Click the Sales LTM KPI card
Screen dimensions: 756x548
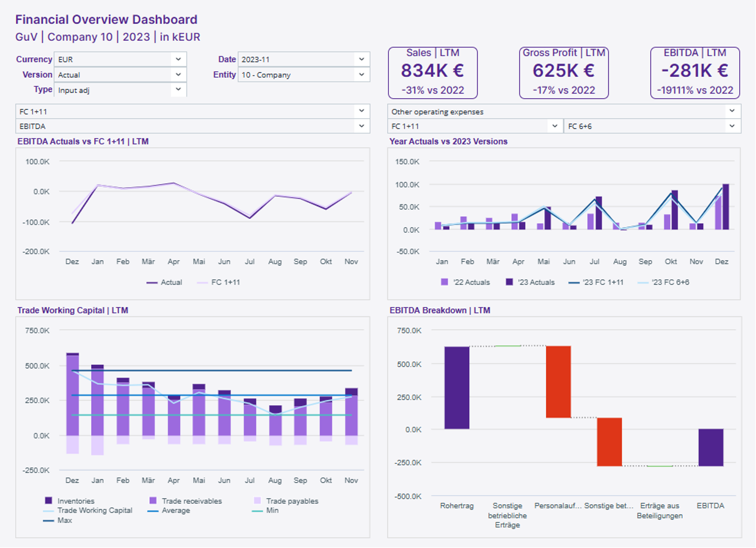[x=432, y=73]
